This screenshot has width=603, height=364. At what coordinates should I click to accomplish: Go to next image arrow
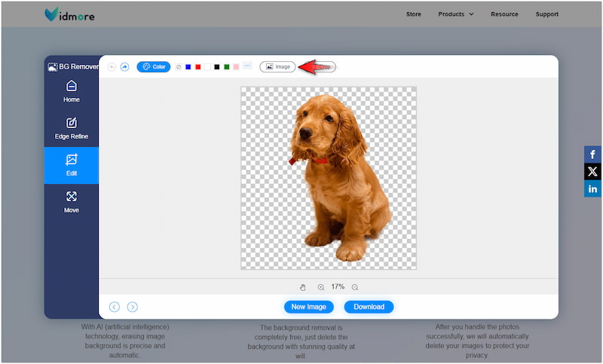(x=133, y=307)
